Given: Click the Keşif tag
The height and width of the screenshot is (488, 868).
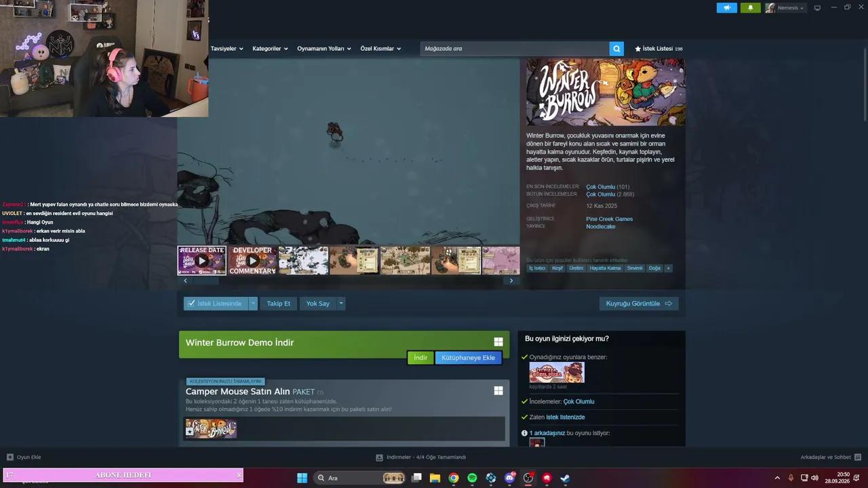Looking at the screenshot, I should point(557,268).
